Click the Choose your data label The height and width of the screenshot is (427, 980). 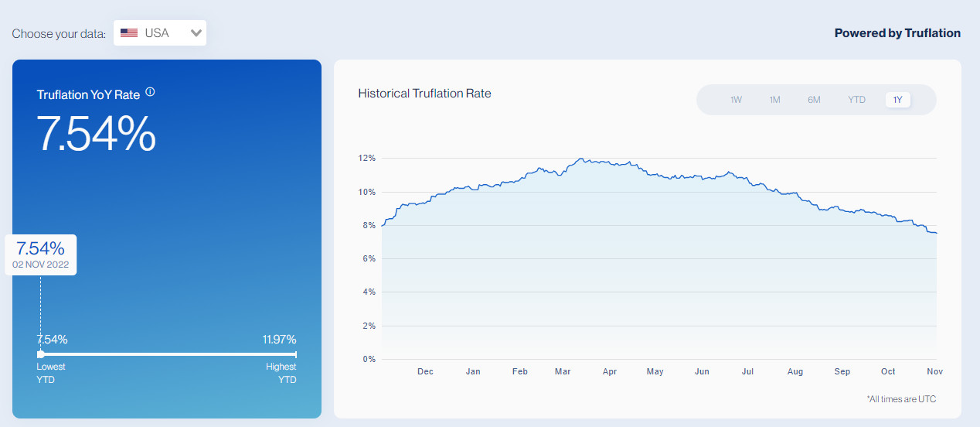tap(59, 34)
